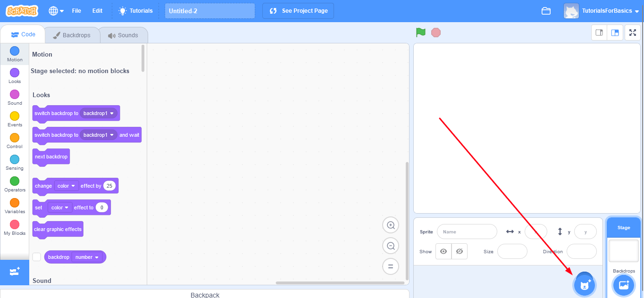Image resolution: width=644 pixels, height=298 pixels.
Task: Select the Variables block category
Action: pyautogui.click(x=15, y=206)
